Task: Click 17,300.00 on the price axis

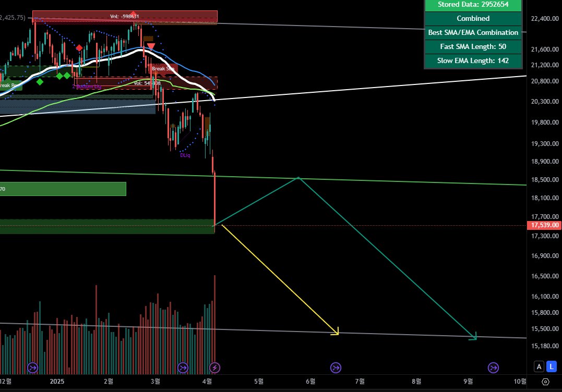Action: (545, 236)
